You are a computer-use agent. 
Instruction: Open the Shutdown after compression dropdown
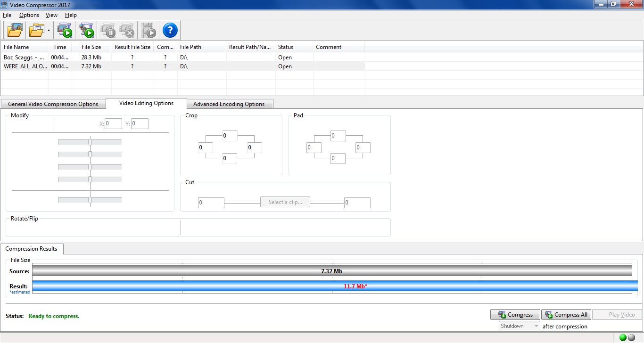tap(536, 326)
